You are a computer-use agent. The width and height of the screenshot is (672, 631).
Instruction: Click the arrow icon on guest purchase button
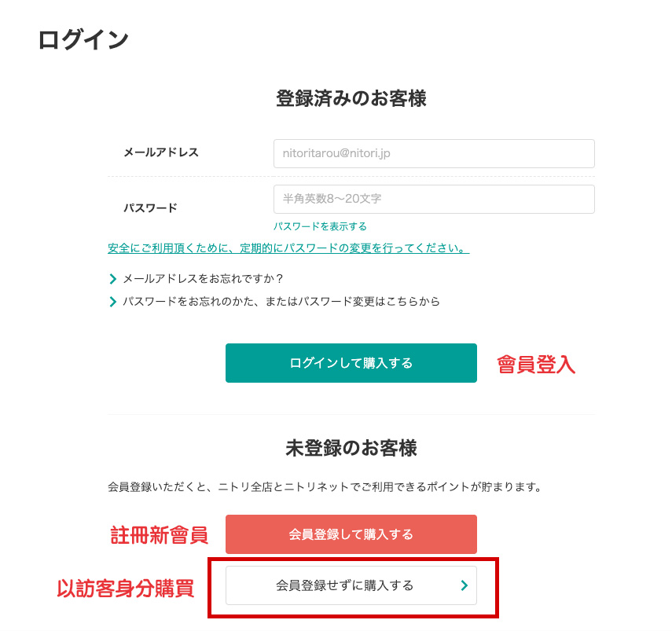click(x=464, y=585)
